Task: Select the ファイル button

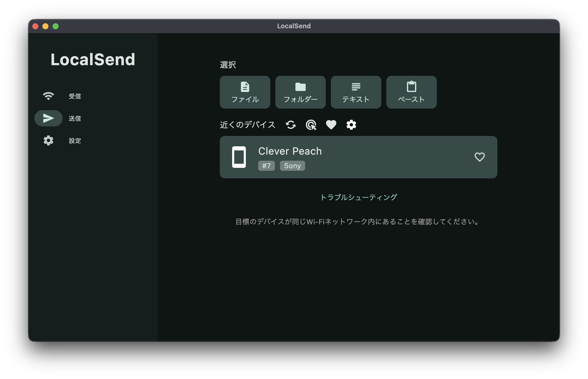Action: [x=245, y=92]
